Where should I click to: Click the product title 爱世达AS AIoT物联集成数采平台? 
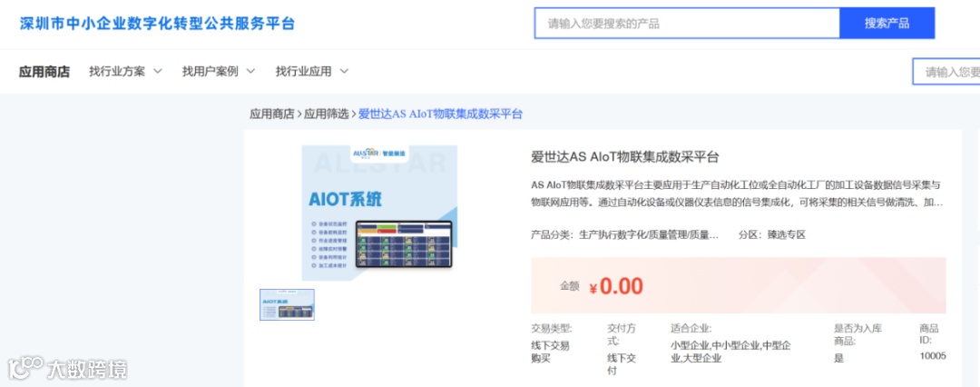625,156
